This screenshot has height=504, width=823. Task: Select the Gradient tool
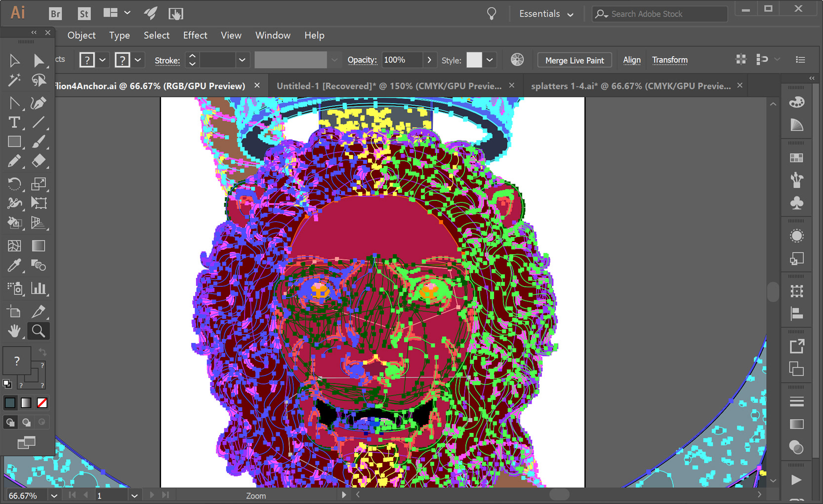(39, 246)
